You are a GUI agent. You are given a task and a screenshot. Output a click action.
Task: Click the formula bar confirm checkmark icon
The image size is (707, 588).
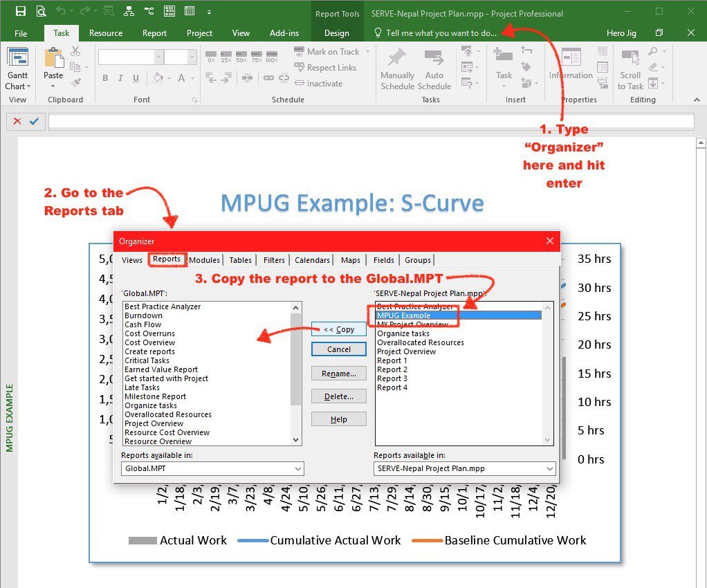pos(35,121)
